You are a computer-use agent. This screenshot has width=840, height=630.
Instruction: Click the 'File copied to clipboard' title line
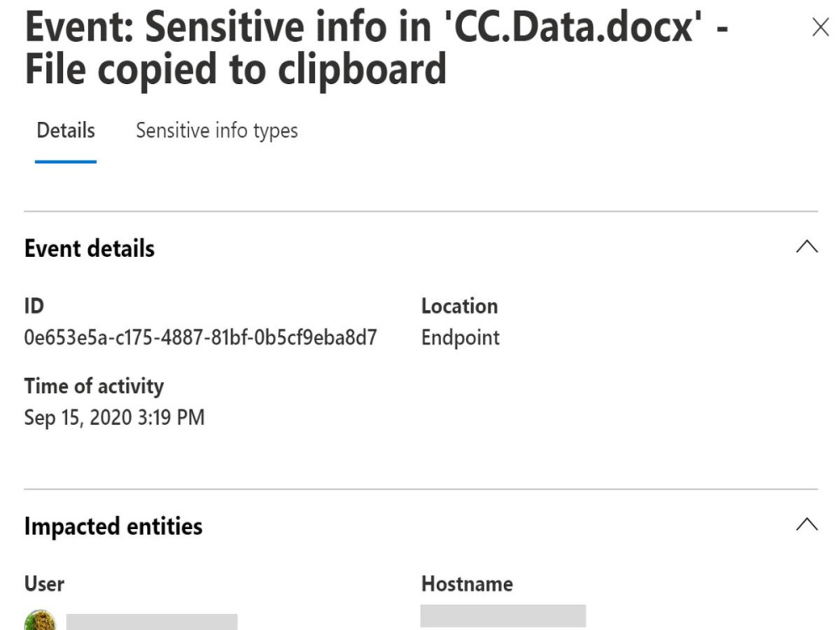236,69
